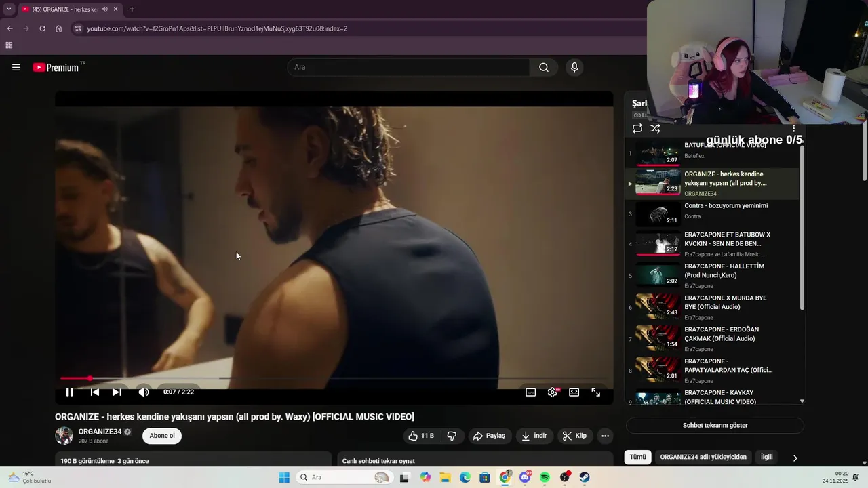Toggle subtitles on the video
This screenshot has height=488, width=868.
tap(531, 392)
